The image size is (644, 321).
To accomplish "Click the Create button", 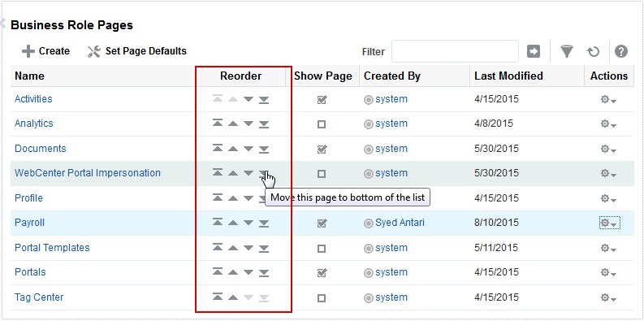I will coord(45,51).
